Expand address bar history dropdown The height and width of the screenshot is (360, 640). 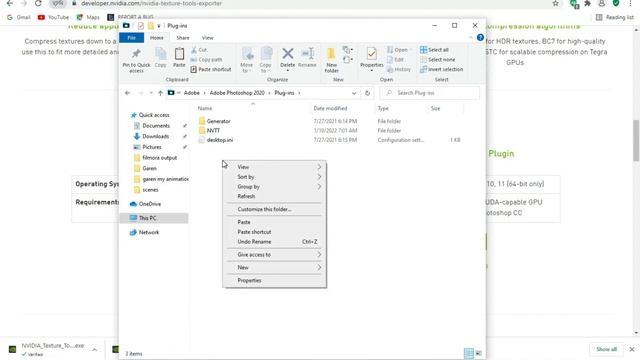click(354, 93)
